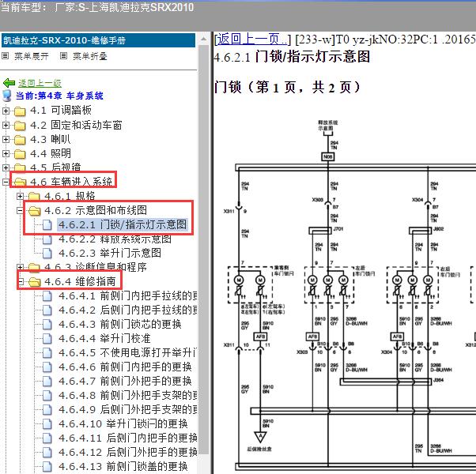Click the sidebar scrollbar up arrow

click(x=204, y=39)
